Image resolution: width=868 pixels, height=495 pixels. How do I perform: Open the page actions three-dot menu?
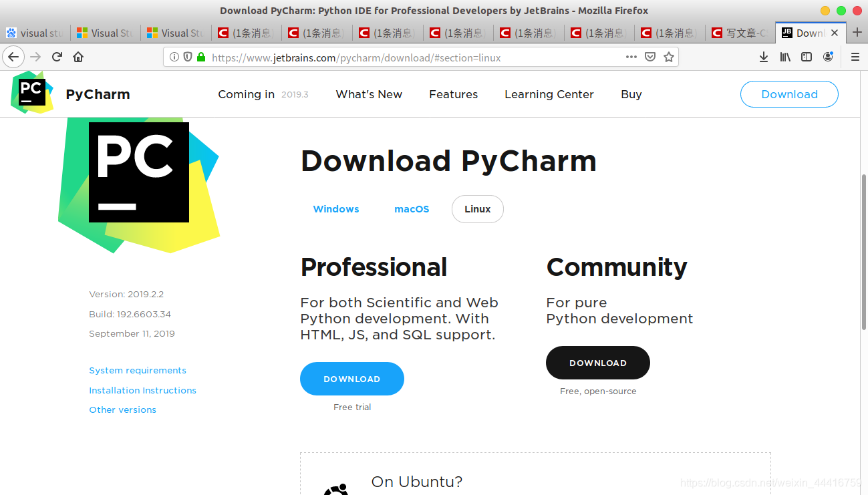coord(631,57)
